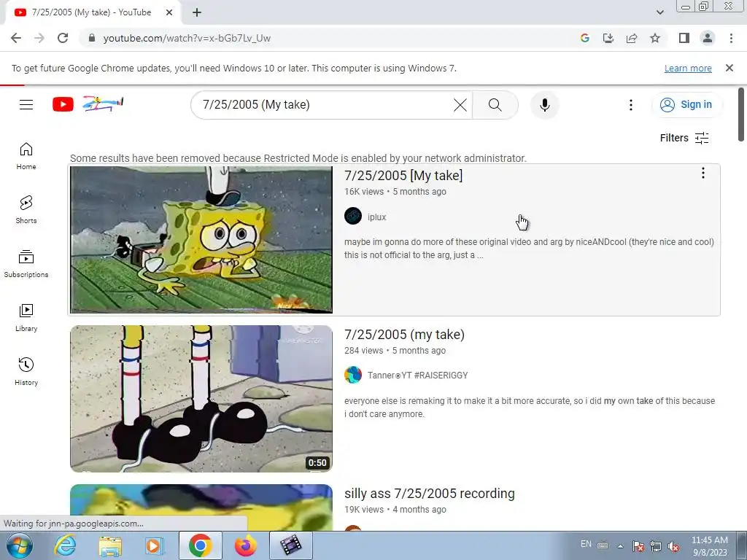
Task: Open the movie editor taskbar icon
Action: (x=291, y=545)
